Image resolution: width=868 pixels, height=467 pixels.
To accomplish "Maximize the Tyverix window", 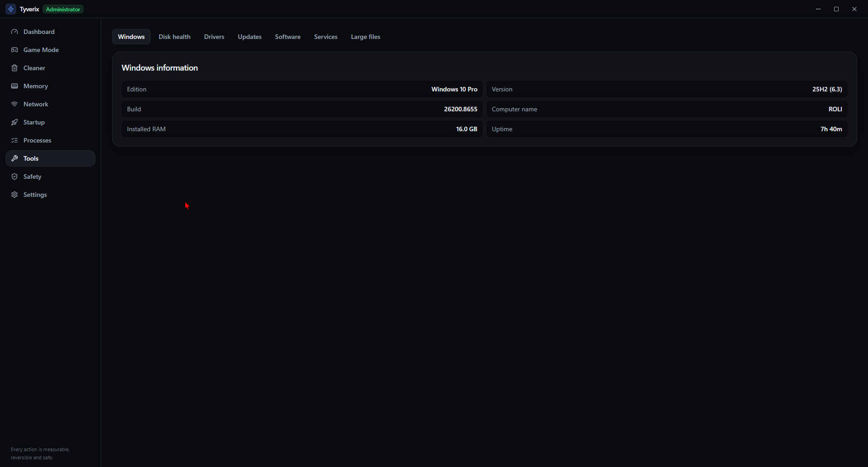I will pyautogui.click(x=836, y=9).
